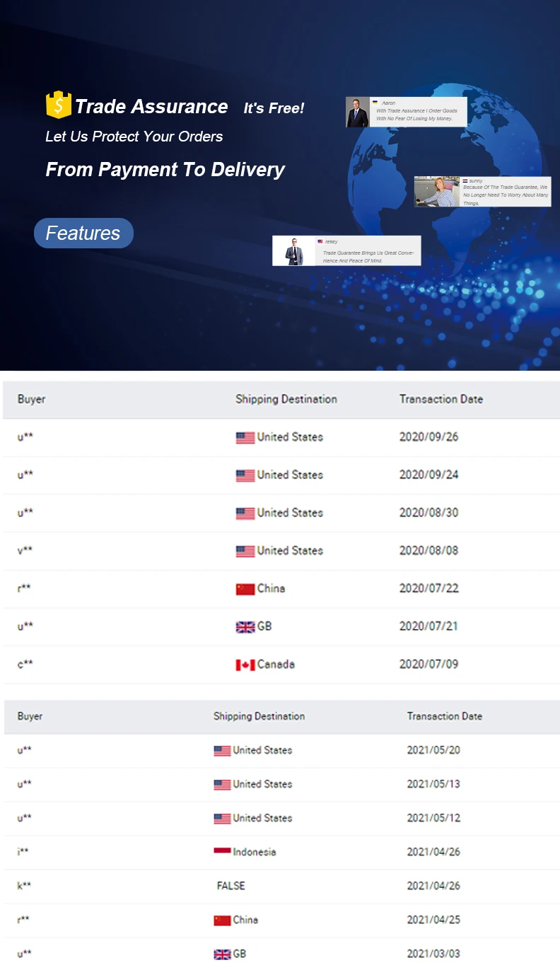Open rekey's testimonial photo
560x970 pixels.
click(294, 250)
